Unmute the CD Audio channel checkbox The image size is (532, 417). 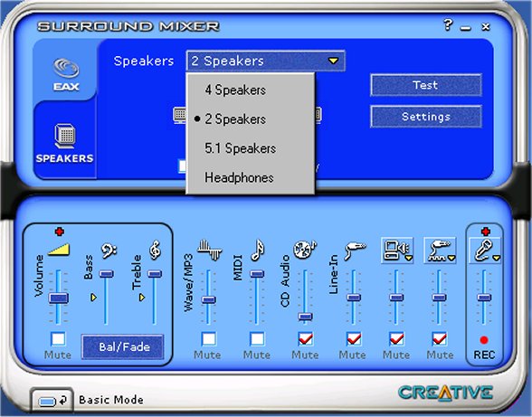point(306,338)
